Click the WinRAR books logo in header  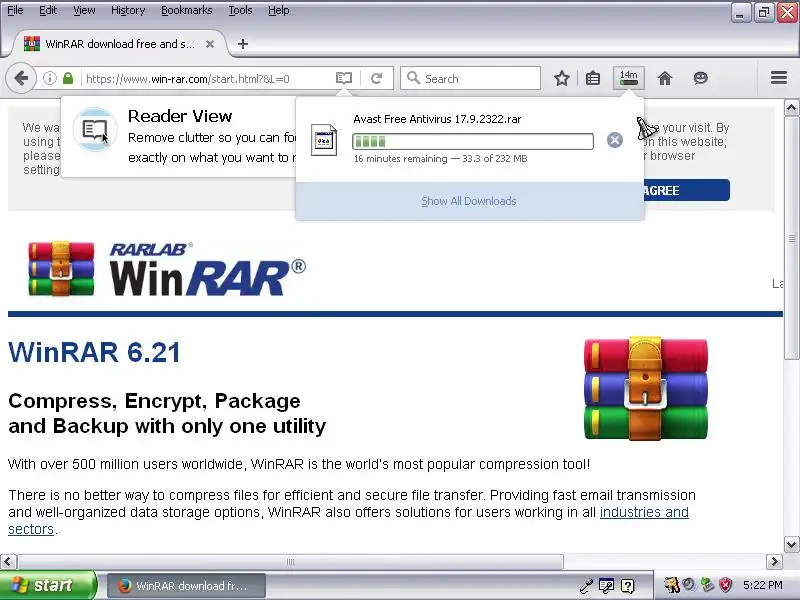pos(61,268)
